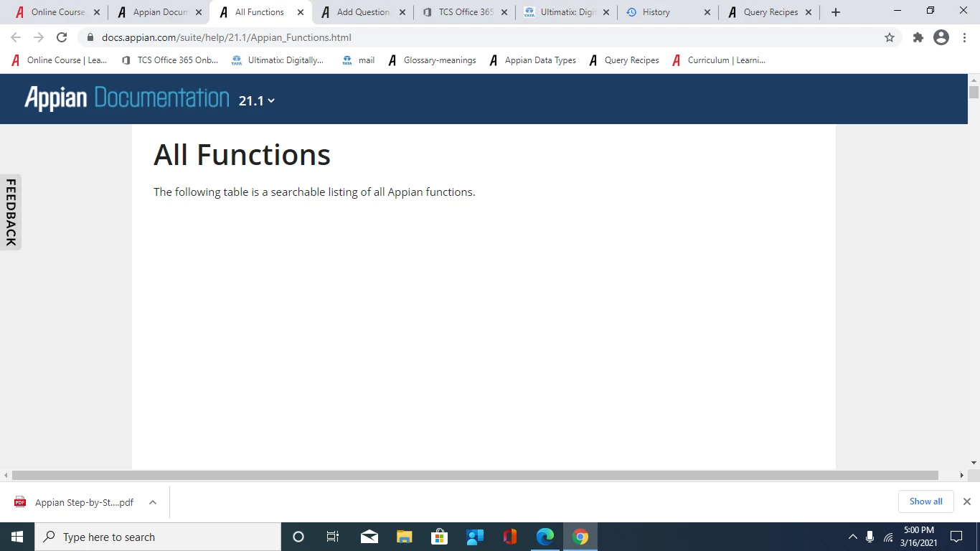Open the Office app on taskbar
This screenshot has height=551, width=980.
(510, 537)
